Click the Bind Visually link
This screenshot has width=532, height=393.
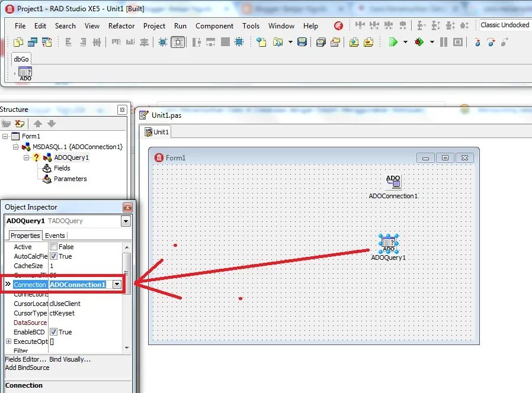(x=70, y=359)
